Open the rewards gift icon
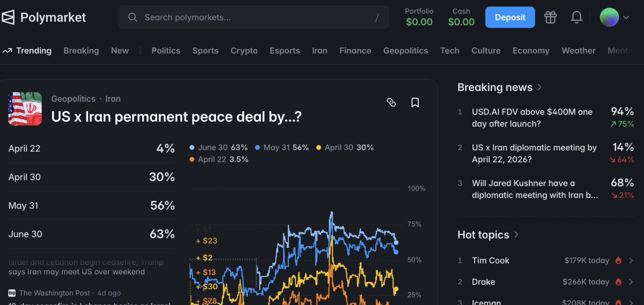 click(550, 17)
